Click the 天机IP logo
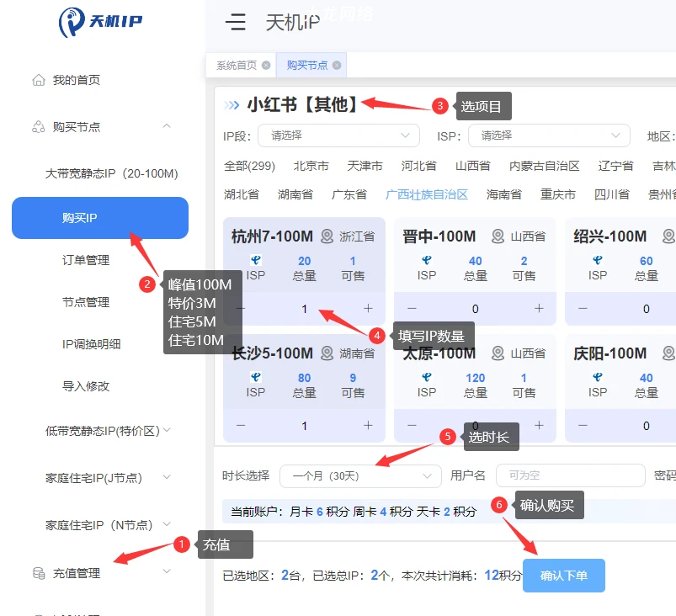This screenshot has width=676, height=616. (101, 23)
